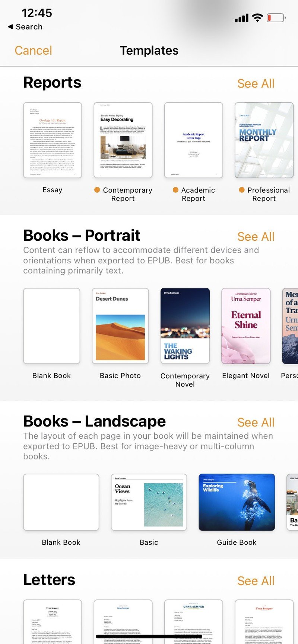The height and width of the screenshot is (644, 298).
Task: Select the Basic Ocean Views template
Action: [149, 502]
